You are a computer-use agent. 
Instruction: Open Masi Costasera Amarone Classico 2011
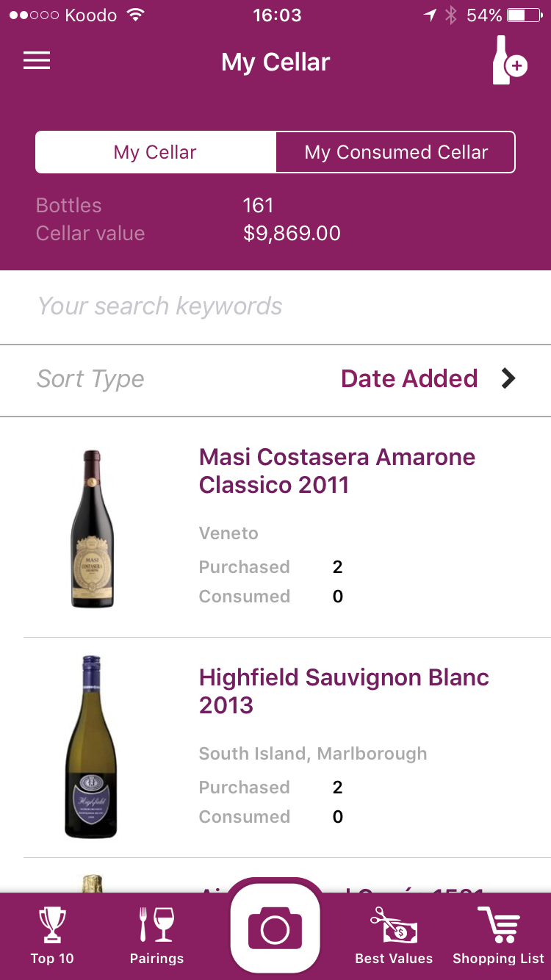click(337, 471)
